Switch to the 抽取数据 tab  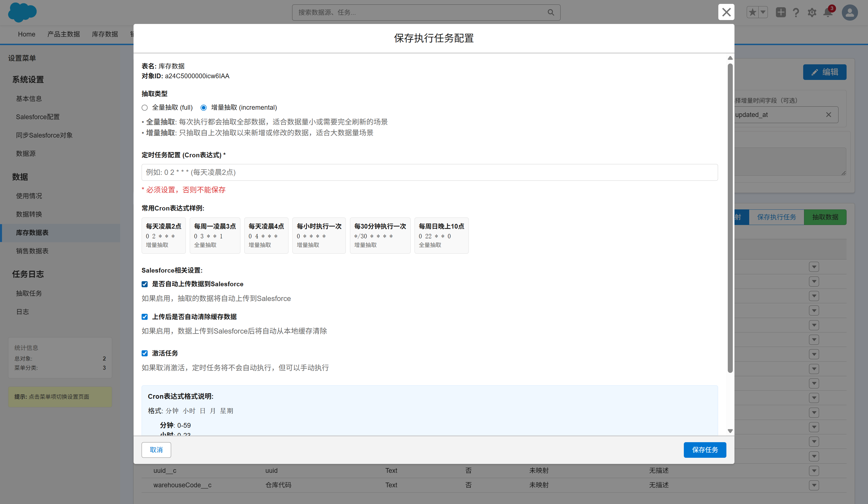(825, 217)
